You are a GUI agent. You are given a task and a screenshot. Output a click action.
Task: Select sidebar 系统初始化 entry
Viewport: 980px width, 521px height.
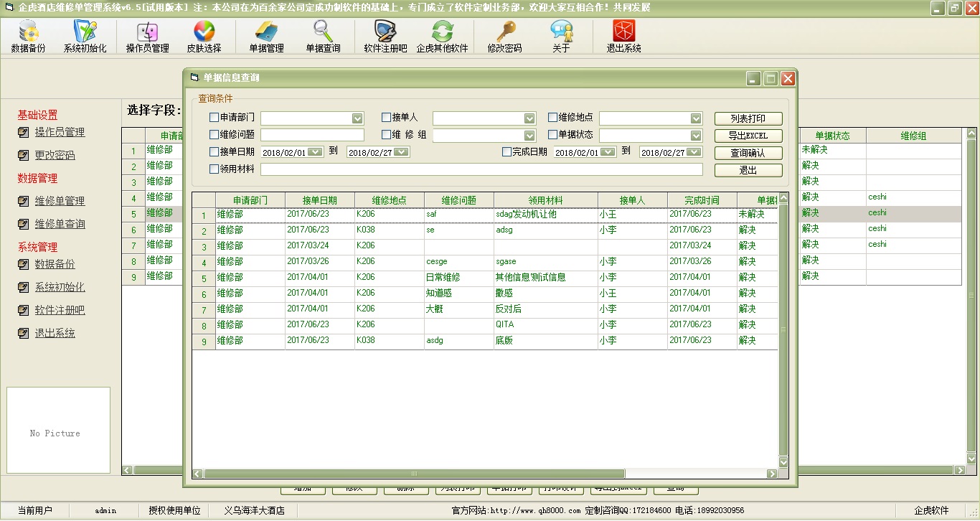pyautogui.click(x=60, y=287)
